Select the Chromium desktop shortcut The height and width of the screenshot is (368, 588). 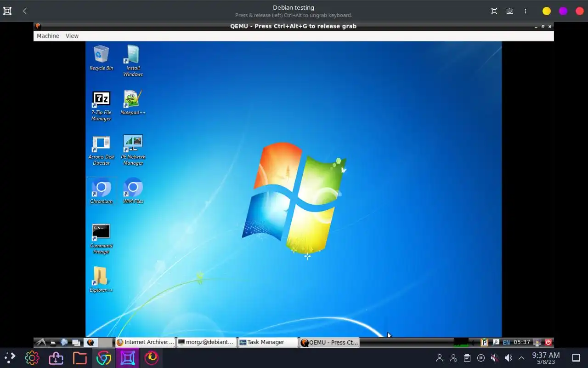pos(101,191)
